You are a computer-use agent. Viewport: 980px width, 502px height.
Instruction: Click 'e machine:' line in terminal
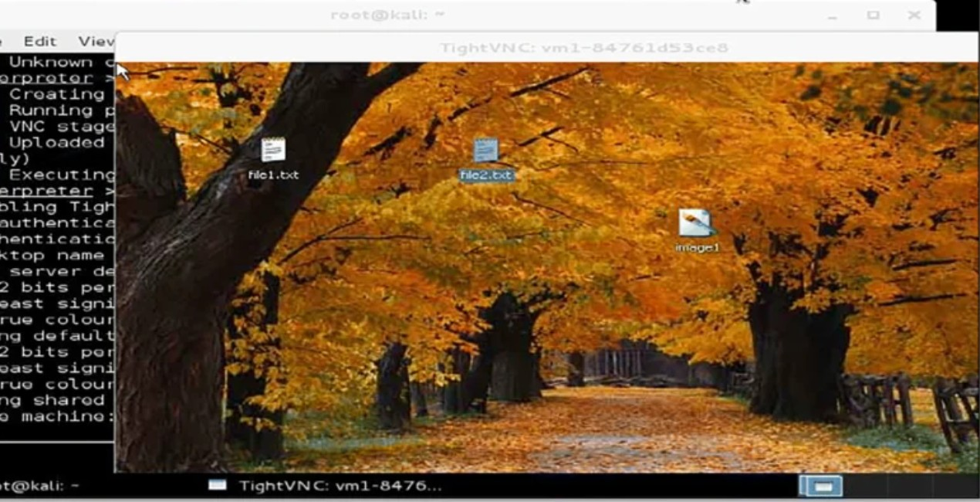(x=57, y=416)
